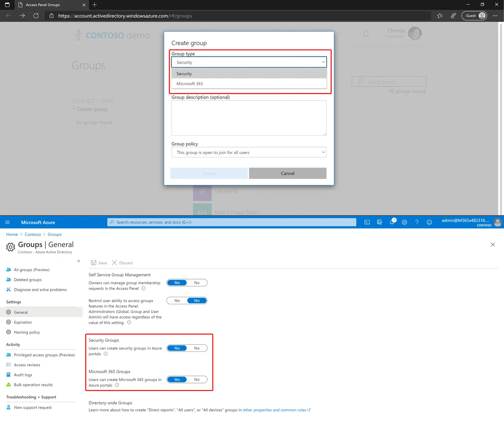Launch Cloud Shell from Azure header
This screenshot has width=504, height=441.
pos(367,222)
